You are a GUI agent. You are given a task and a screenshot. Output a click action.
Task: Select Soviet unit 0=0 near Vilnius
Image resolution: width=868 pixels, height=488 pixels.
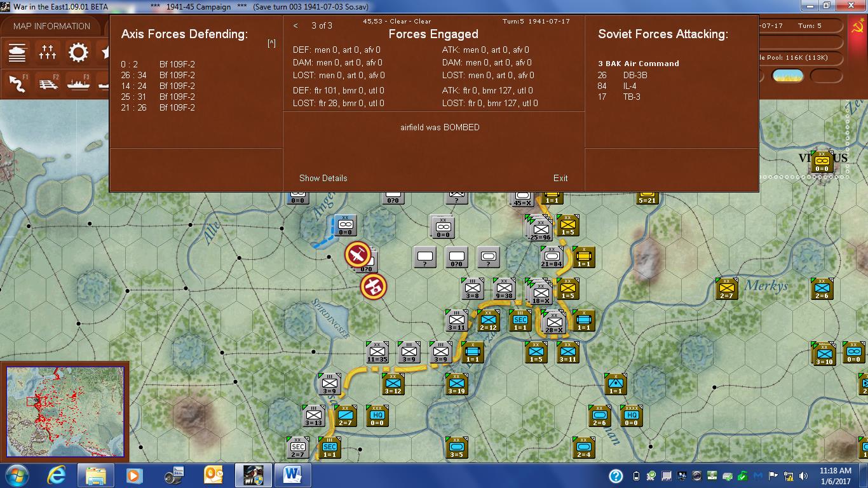coord(822,162)
